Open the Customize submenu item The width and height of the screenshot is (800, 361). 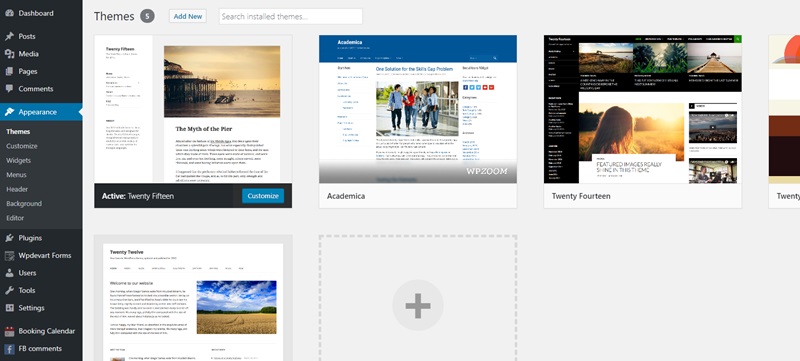point(22,146)
